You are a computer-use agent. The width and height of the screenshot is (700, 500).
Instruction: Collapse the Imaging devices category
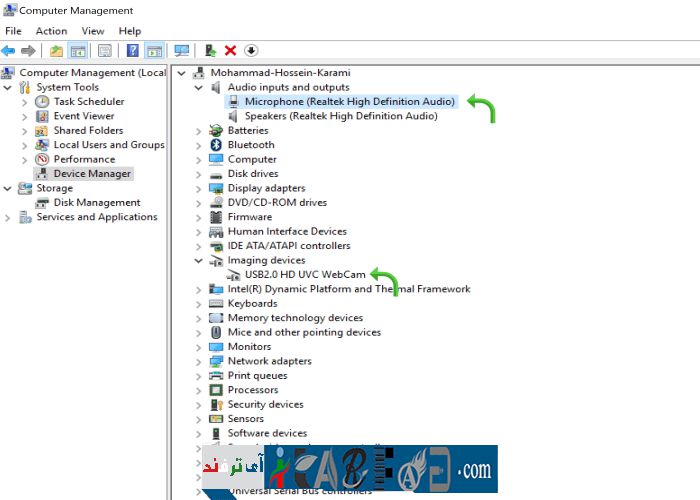pos(198,260)
